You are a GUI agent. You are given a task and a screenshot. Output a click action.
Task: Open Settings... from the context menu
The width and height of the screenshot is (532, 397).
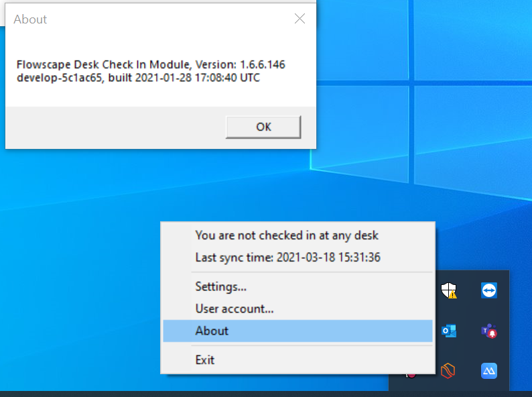point(297,286)
